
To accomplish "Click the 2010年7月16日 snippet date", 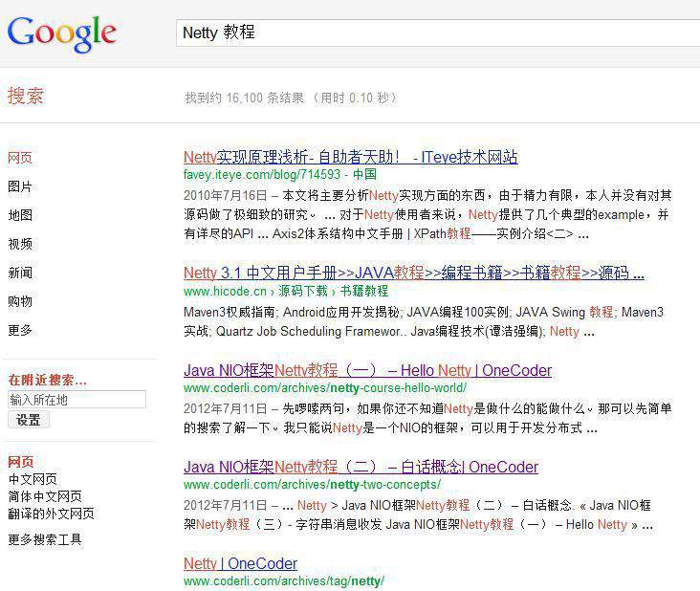I will click(225, 195).
